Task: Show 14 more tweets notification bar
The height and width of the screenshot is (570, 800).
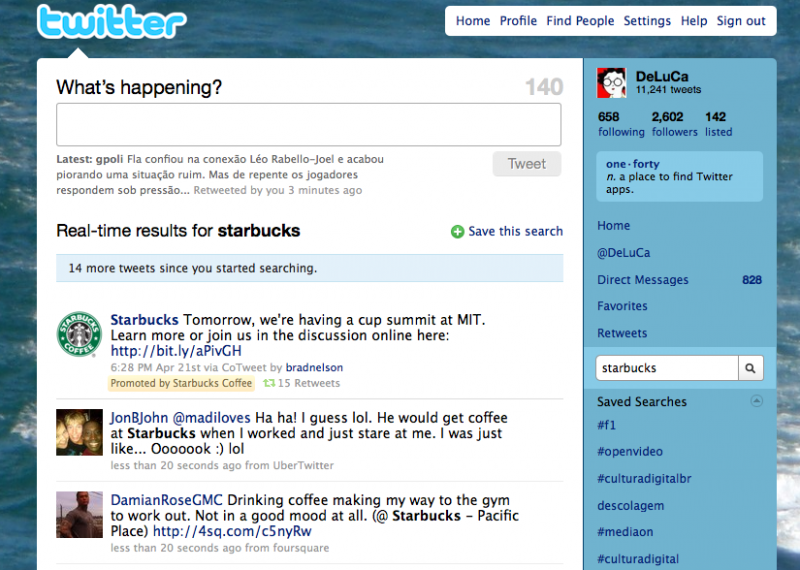Action: pos(310,268)
